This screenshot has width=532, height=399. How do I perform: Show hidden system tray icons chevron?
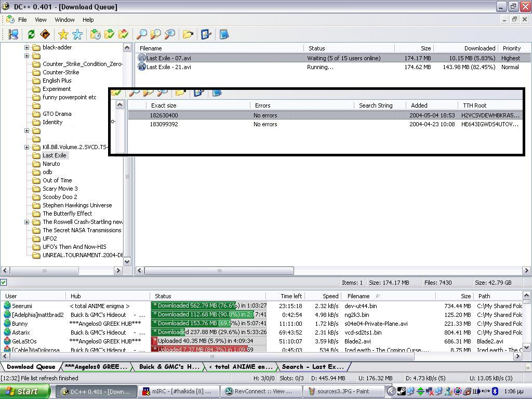(391, 391)
